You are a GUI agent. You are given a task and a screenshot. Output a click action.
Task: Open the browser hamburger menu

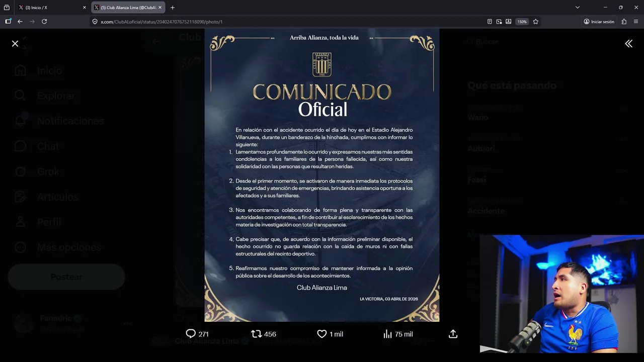(636, 22)
